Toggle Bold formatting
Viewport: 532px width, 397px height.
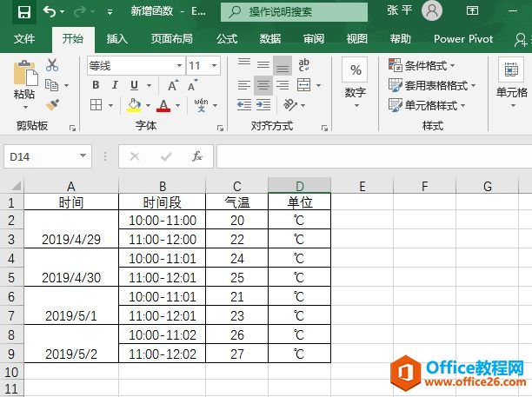[96, 85]
